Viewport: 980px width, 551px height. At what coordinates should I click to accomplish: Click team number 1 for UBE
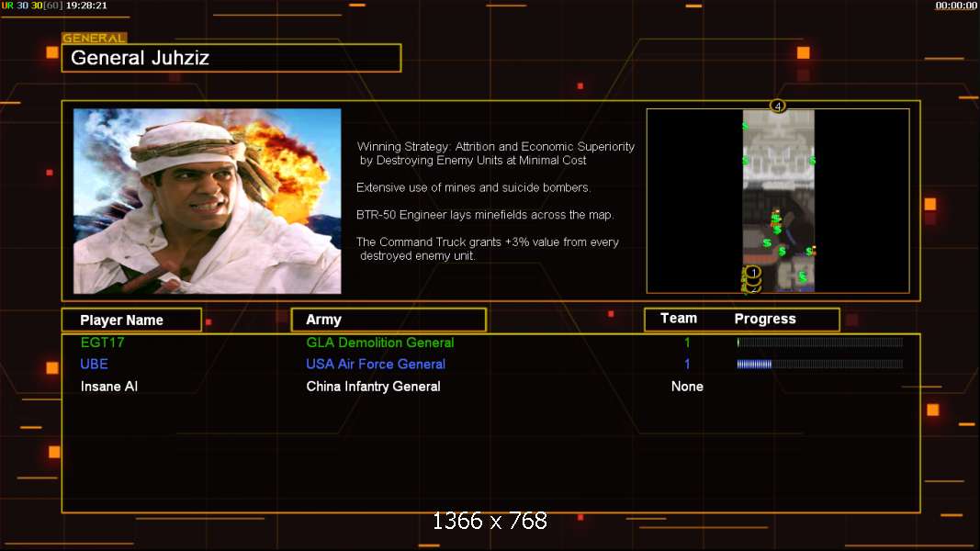(687, 365)
